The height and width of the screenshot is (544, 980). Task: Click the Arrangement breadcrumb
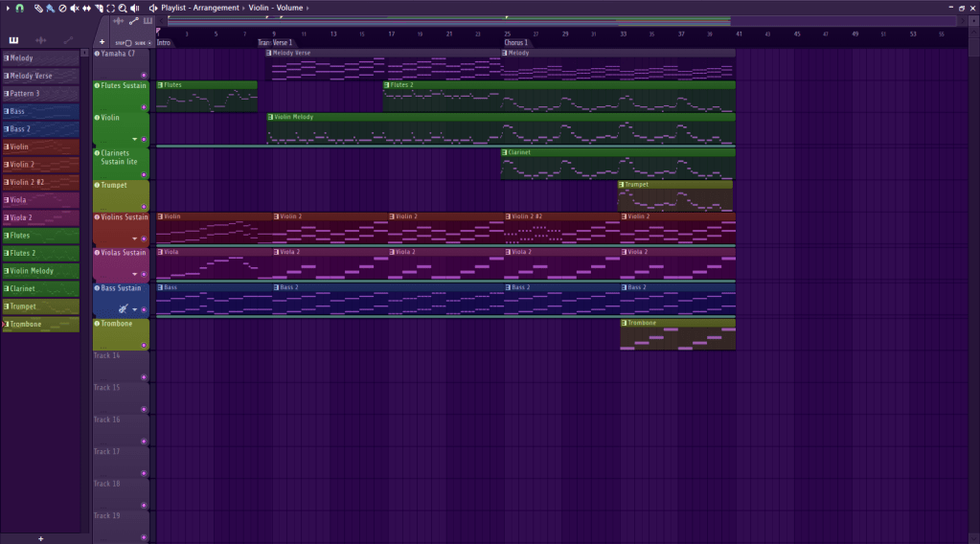coord(217,8)
